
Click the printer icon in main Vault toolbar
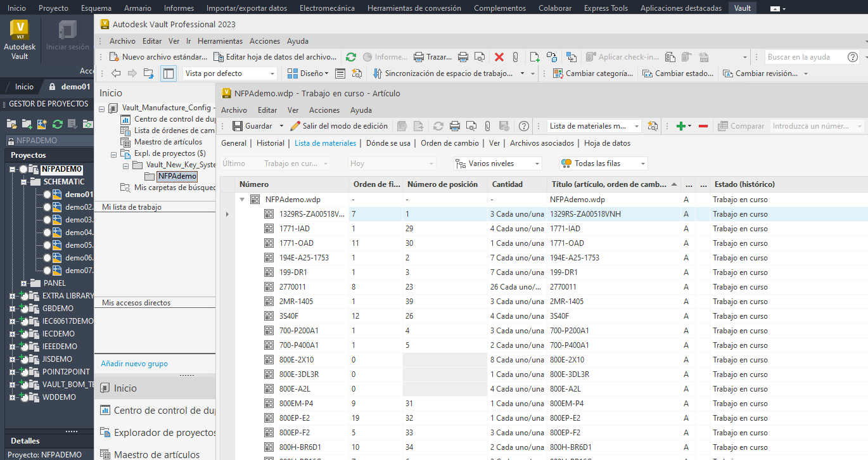coord(463,57)
